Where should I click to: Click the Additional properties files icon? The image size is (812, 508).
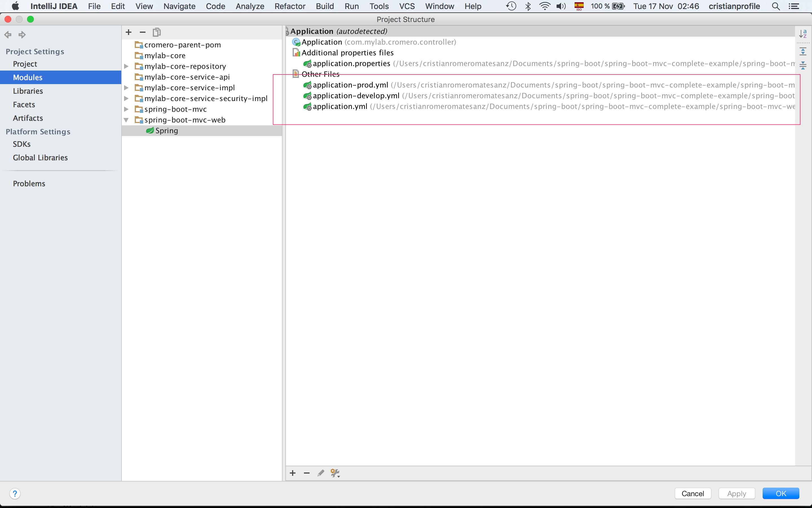pyautogui.click(x=296, y=53)
